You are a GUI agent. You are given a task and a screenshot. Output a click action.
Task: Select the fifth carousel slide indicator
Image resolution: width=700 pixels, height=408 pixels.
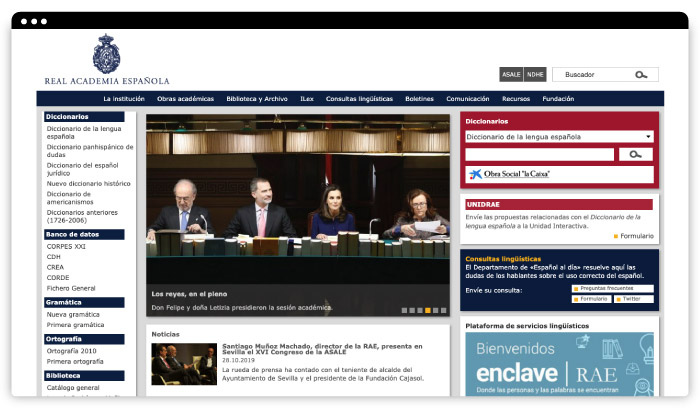[436, 310]
